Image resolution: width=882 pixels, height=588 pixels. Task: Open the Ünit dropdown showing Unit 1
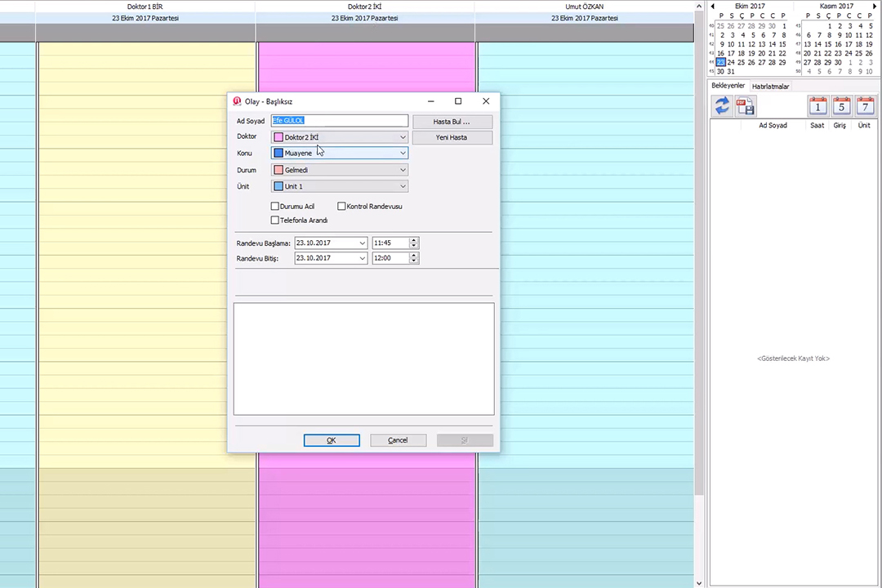point(403,186)
